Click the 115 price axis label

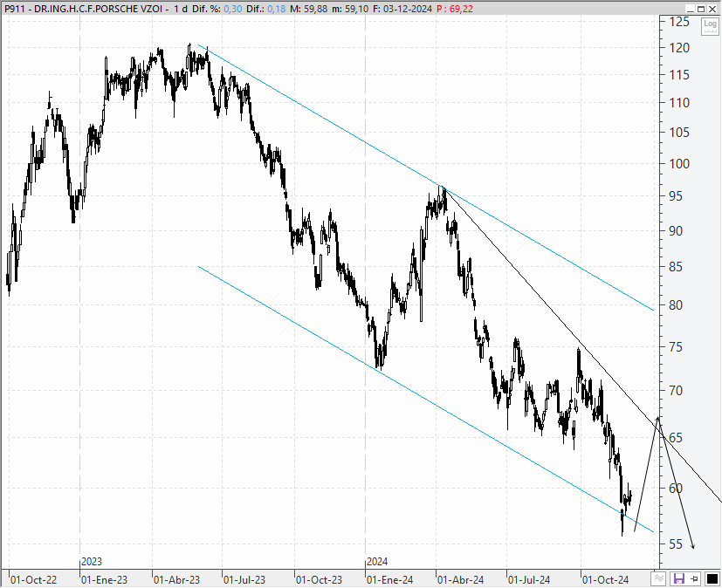coord(679,74)
